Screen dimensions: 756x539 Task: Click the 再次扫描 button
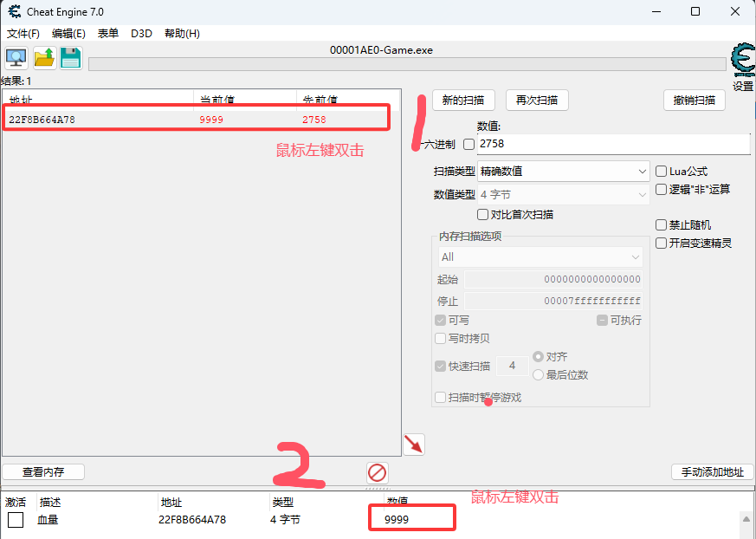537,101
